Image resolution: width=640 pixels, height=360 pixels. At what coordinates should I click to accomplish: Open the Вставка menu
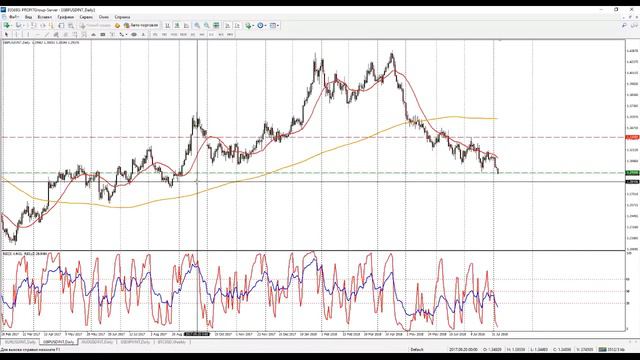tap(44, 17)
